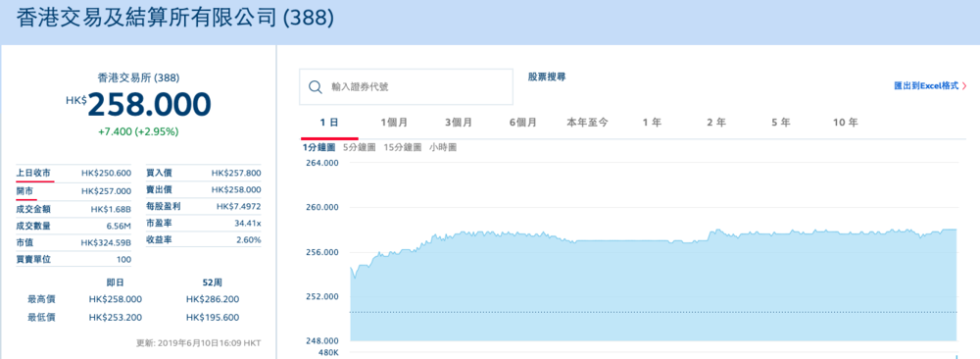The height and width of the screenshot is (359, 980).
Task: Choose the 1年 range tab
Action: click(652, 123)
